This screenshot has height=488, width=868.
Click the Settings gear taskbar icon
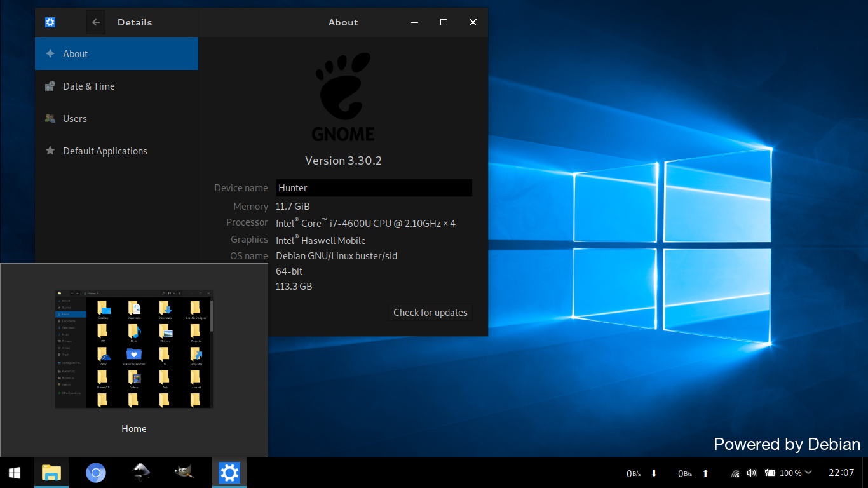tap(229, 473)
